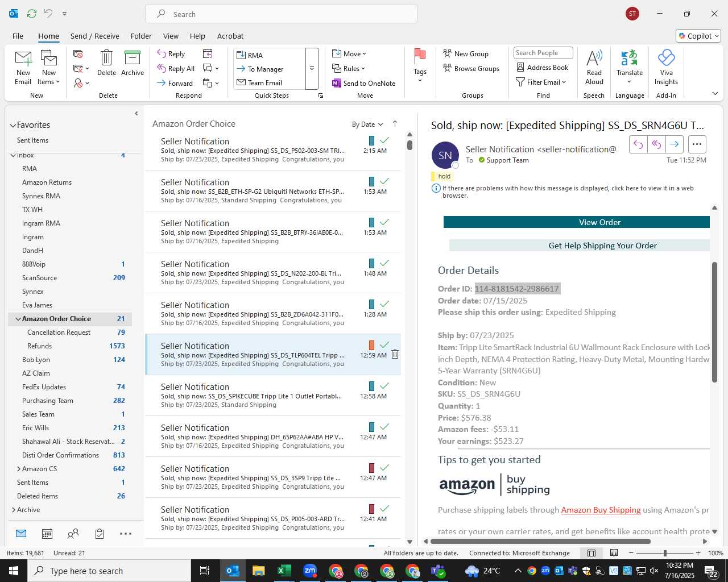728x582 pixels.
Task: Switch to Calendar view
Action: (47, 534)
